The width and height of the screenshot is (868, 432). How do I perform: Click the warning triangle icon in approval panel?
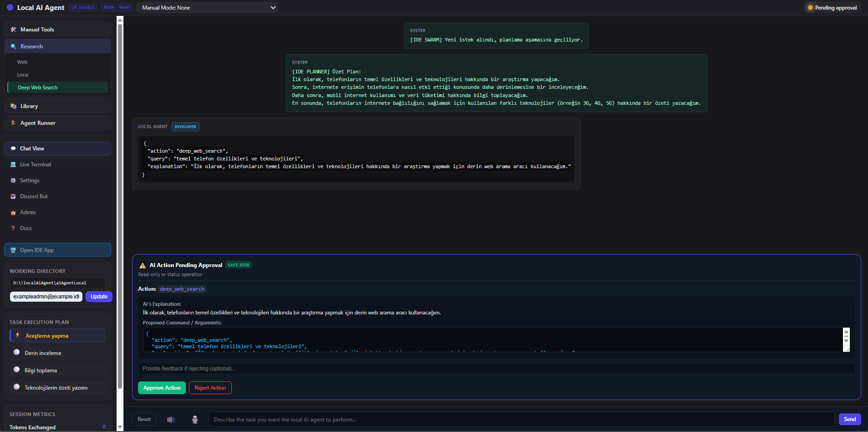143,265
